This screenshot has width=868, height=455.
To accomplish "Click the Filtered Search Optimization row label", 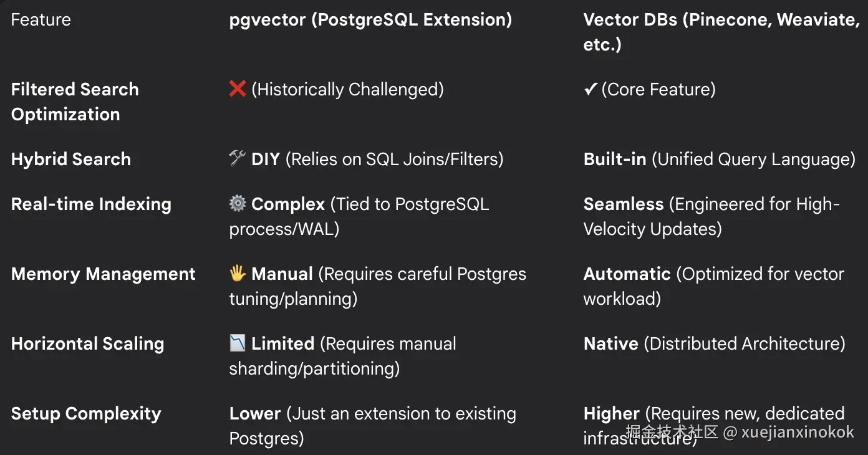I will click(x=75, y=102).
